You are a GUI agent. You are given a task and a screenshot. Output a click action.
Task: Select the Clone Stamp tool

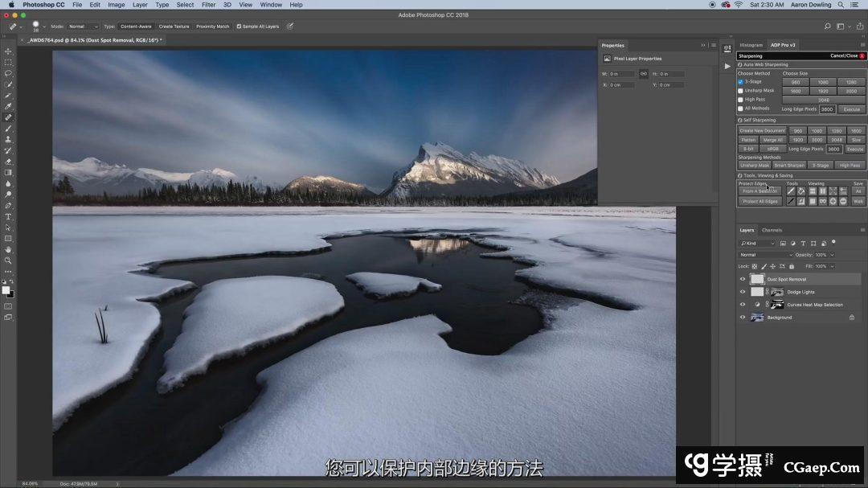point(8,139)
